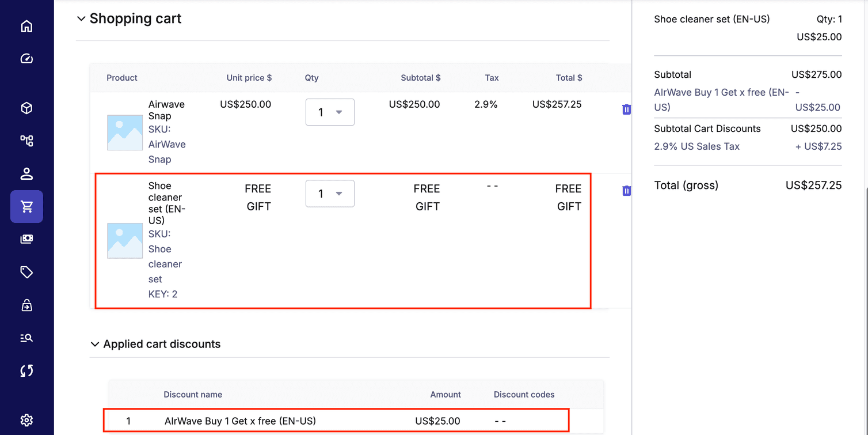This screenshot has height=435, width=868.
Task: Open the Dashboard gauge icon
Action: 26,59
